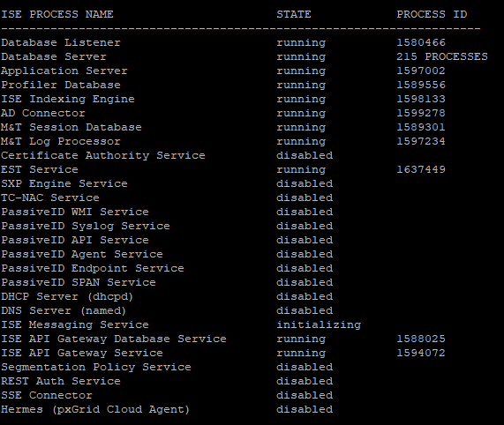Click the PROCESS ID column header
504x425 pixels.
(x=432, y=14)
